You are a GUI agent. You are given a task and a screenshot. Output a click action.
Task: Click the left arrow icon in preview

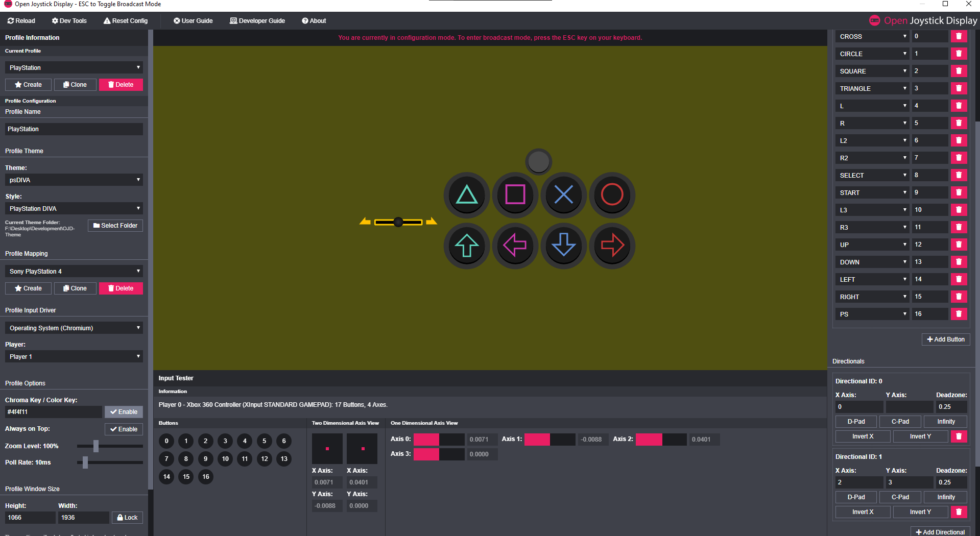515,246
